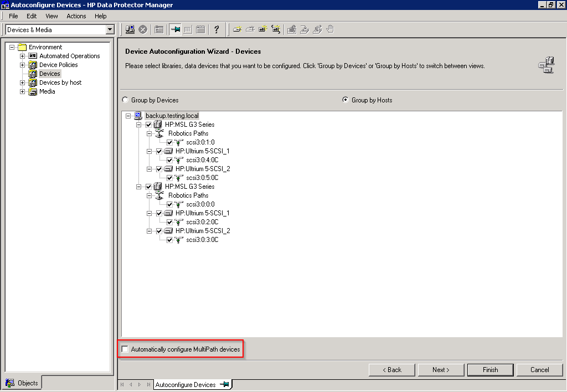Image resolution: width=567 pixels, height=392 pixels.
Task: Click the pushpin icon in the toolbar
Action: [175, 29]
